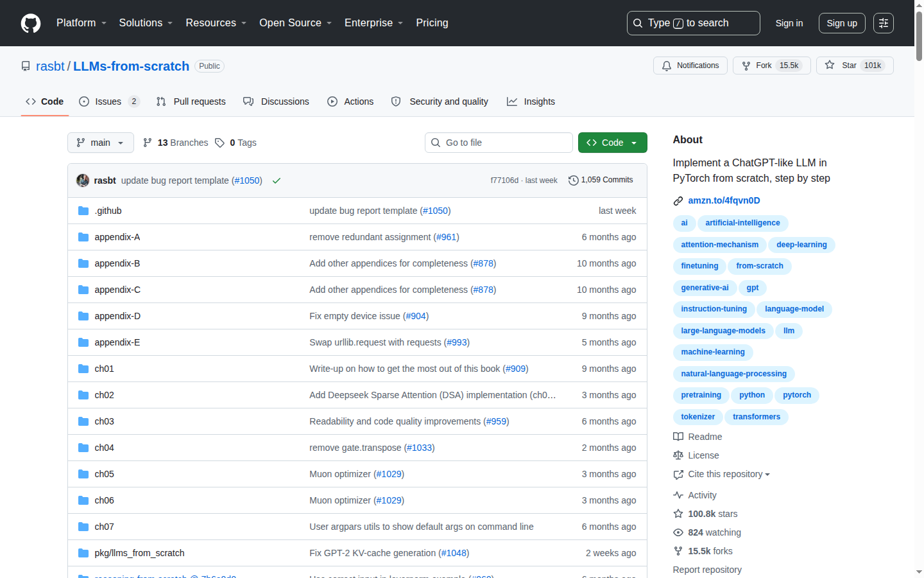Open the Pull requests tab
This screenshot has height=578, width=924.
pyautogui.click(x=191, y=101)
